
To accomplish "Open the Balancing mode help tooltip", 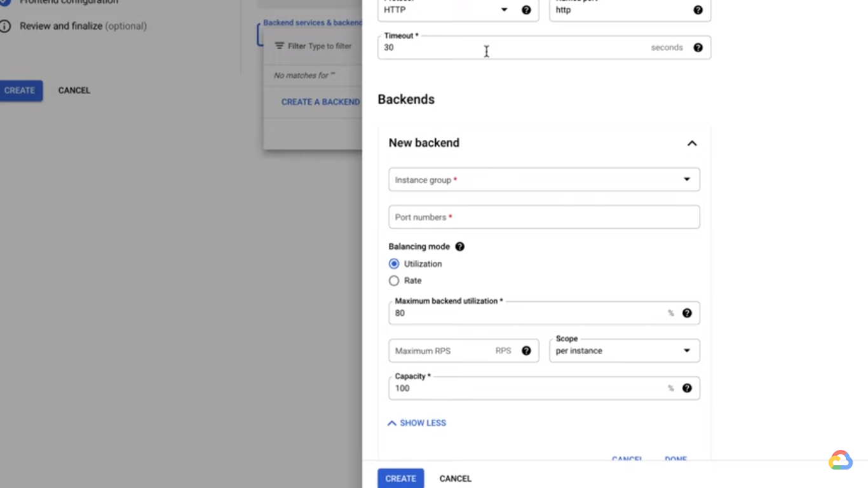I will [459, 247].
